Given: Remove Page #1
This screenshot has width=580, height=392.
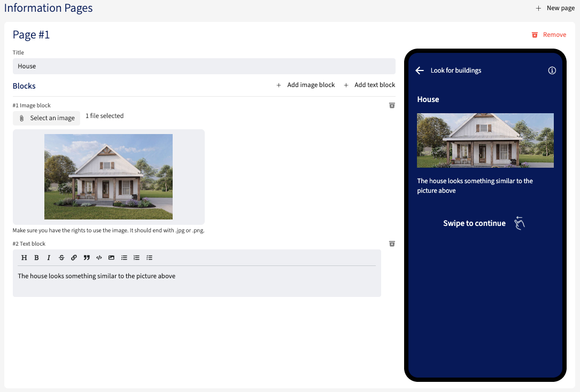Looking at the screenshot, I should click(x=549, y=35).
